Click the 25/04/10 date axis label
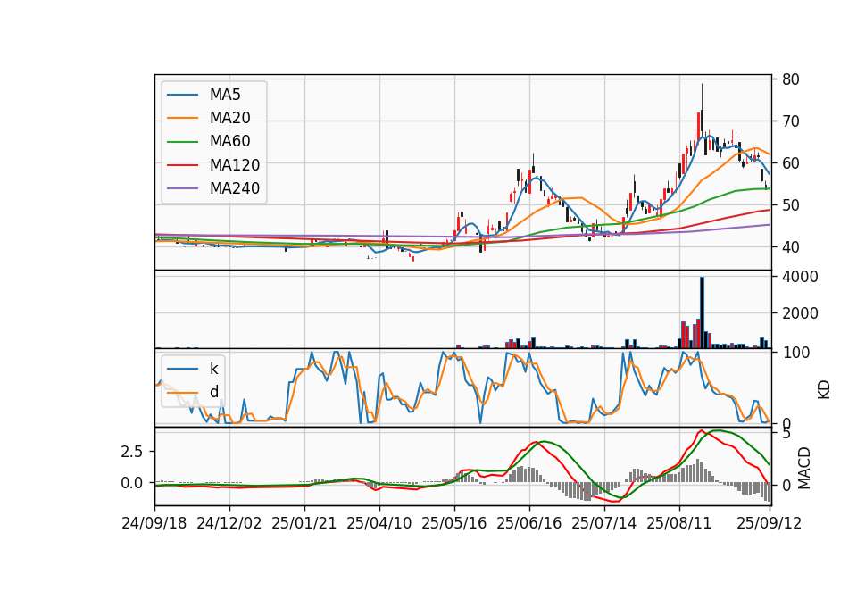 [x=379, y=523]
